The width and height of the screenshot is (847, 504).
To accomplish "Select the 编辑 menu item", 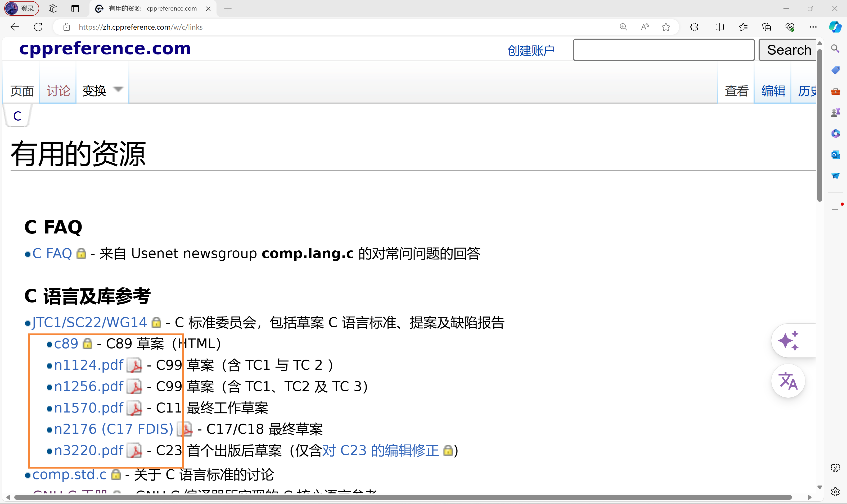I will 773,91.
